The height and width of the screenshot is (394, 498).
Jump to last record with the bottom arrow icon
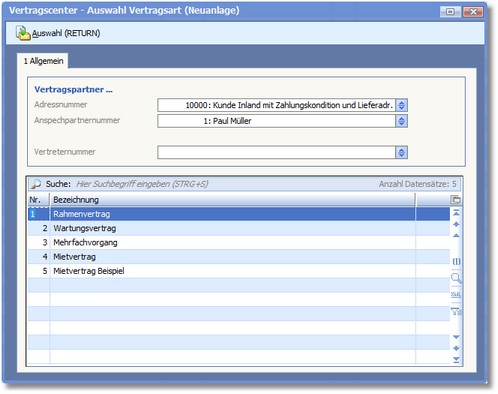(x=456, y=360)
